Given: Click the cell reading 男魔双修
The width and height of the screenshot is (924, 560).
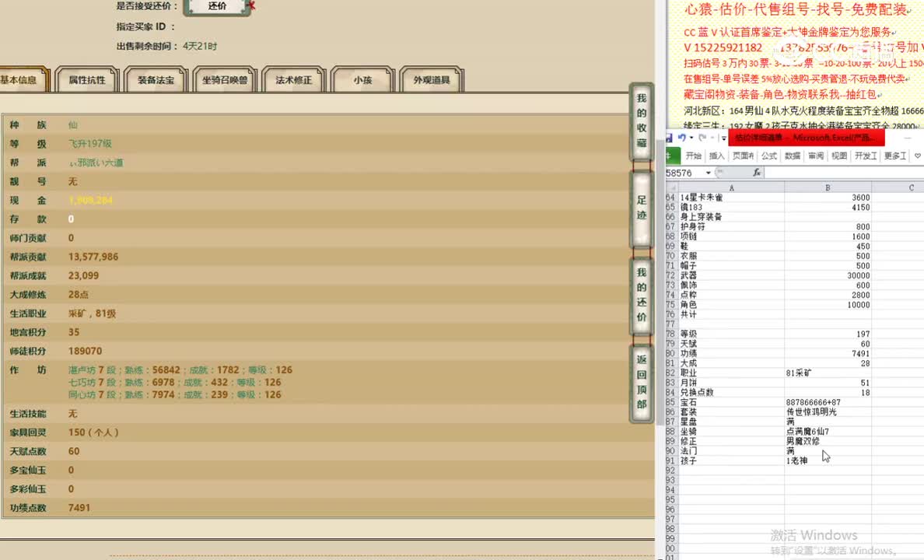Looking at the screenshot, I should 828,441.
